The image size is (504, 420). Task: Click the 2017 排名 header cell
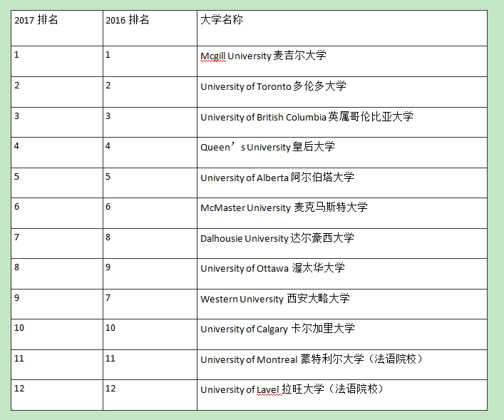pos(36,20)
